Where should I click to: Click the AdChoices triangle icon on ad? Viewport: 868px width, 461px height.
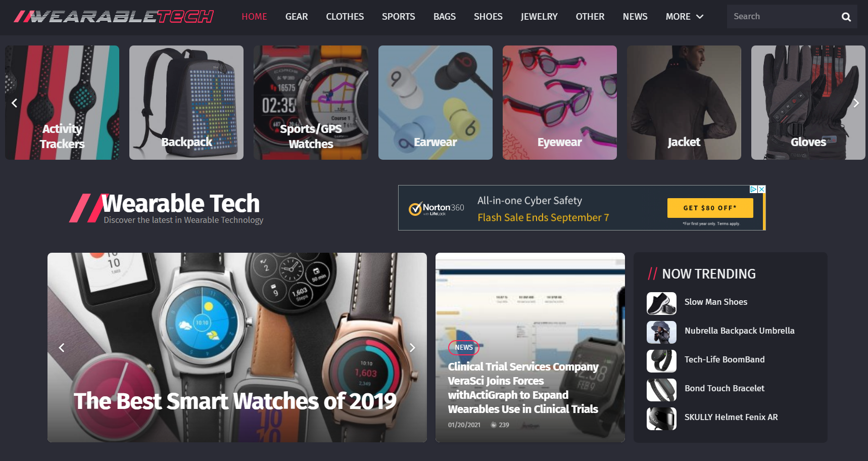coord(753,189)
